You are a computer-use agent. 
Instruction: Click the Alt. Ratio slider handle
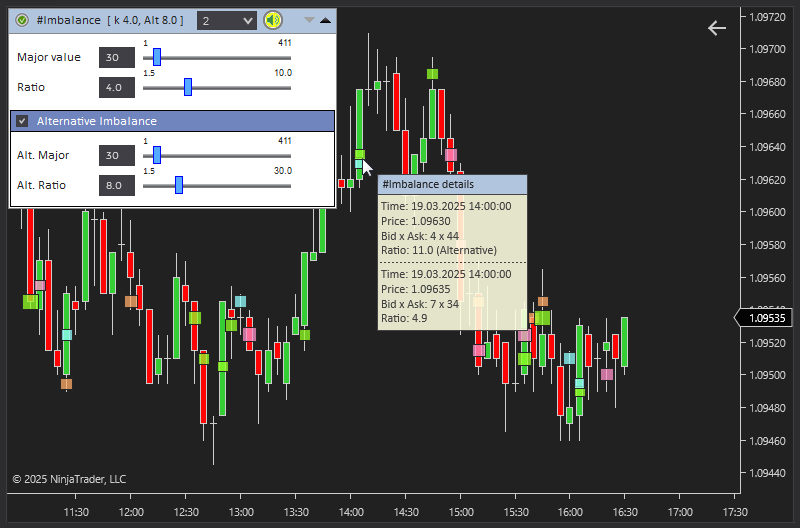(178, 185)
